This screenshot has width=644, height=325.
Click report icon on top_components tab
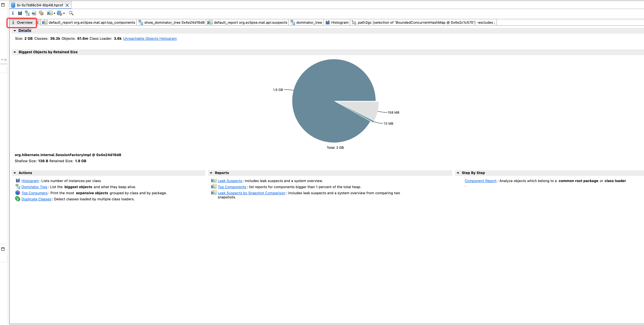[45, 22]
